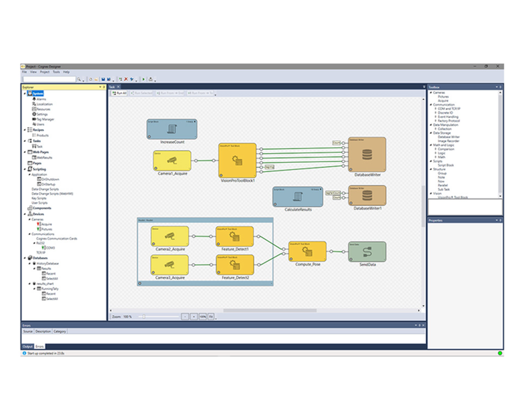
Task: Click the red X delete icon in toolbar
Action: [x=126, y=79]
